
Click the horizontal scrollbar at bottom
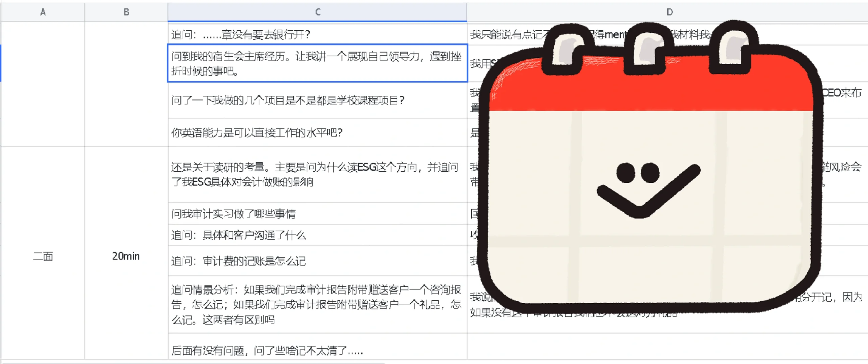pos(192,363)
